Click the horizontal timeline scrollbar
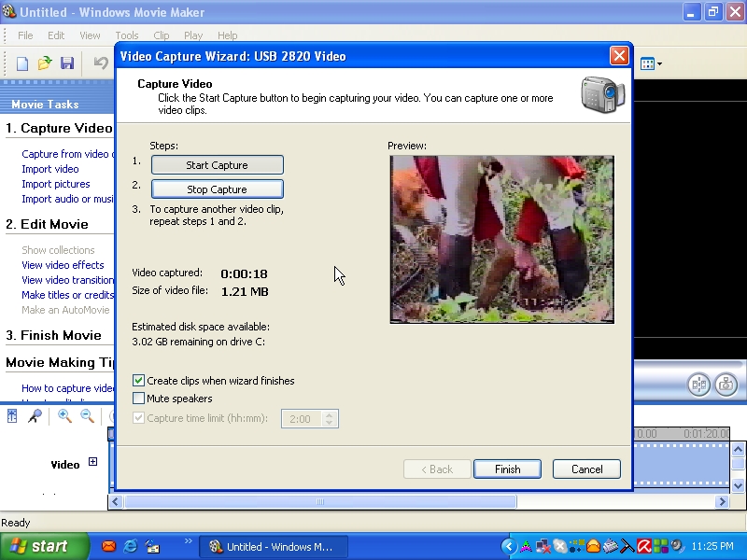Viewport: 747px width, 560px height. pos(319,501)
